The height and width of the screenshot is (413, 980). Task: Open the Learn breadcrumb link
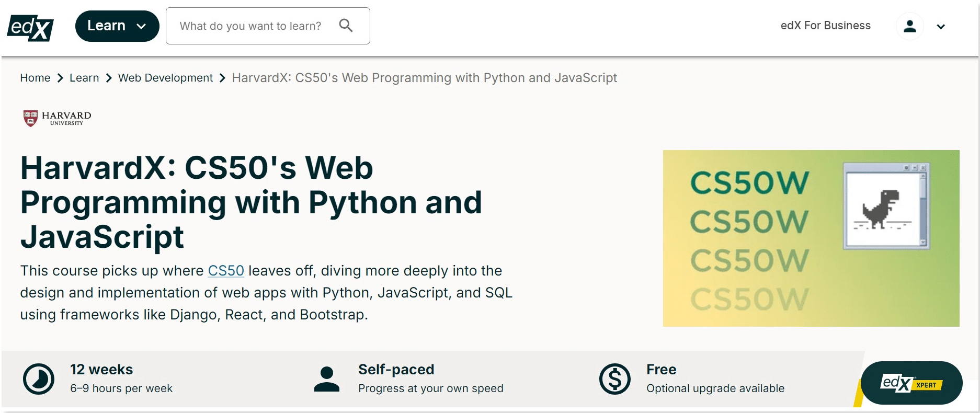(x=84, y=78)
